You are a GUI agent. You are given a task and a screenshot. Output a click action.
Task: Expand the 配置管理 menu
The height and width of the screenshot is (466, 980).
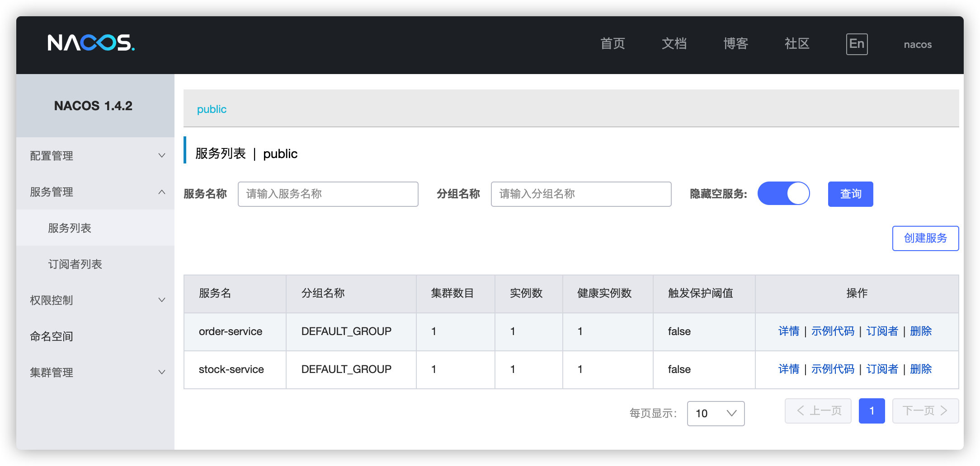(x=95, y=156)
